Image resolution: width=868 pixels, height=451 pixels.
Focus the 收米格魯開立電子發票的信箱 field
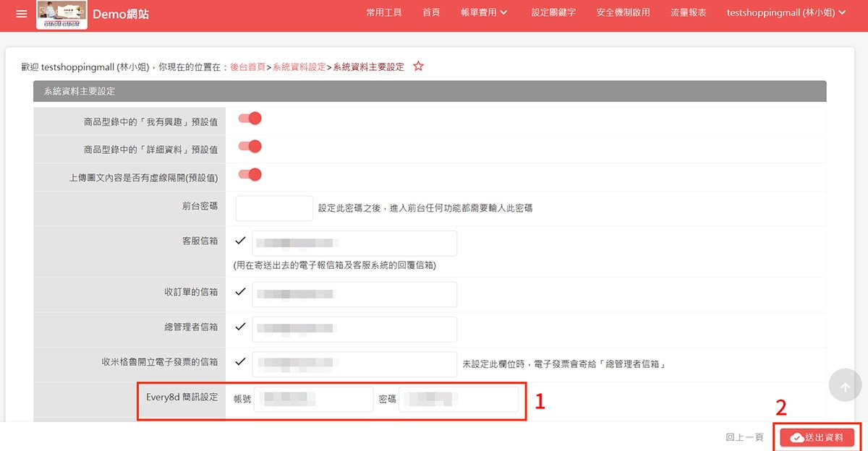point(354,364)
